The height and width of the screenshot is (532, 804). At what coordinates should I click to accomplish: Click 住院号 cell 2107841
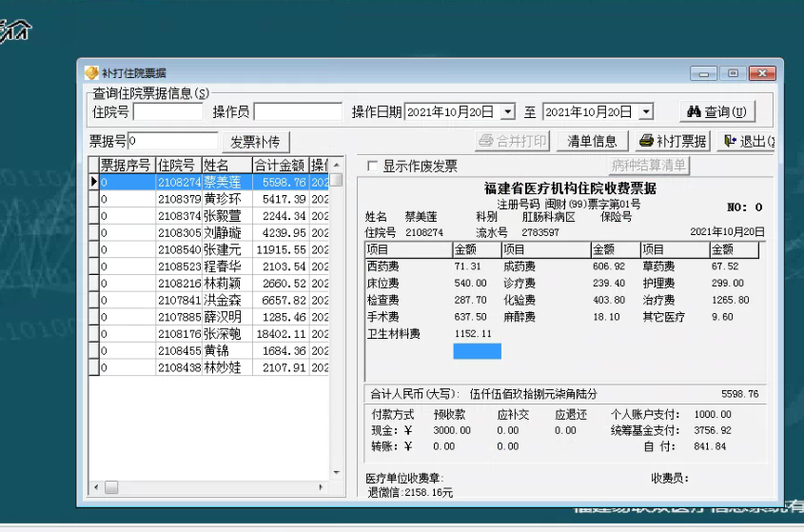point(179,300)
